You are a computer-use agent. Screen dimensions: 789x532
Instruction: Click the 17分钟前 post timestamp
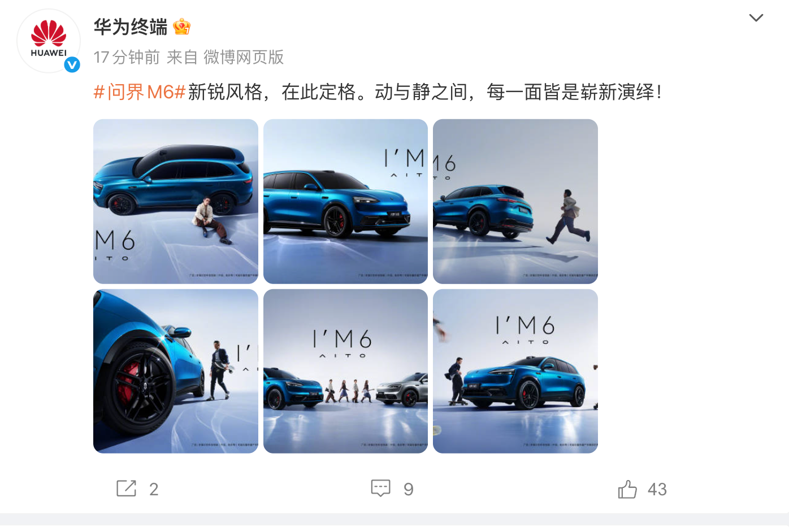(127, 57)
